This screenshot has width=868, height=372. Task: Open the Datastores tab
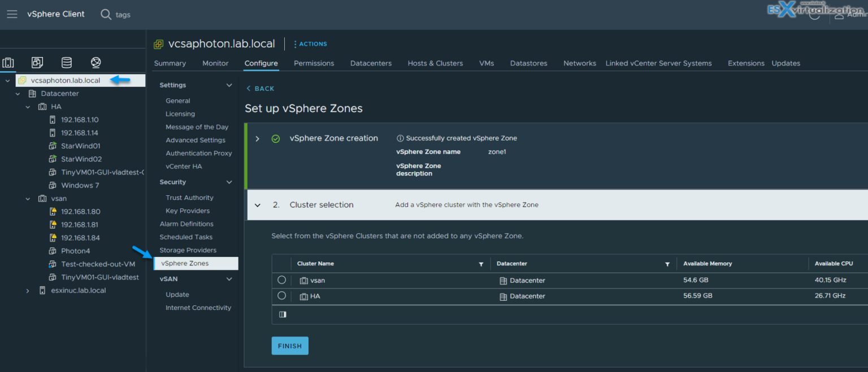[x=528, y=63]
